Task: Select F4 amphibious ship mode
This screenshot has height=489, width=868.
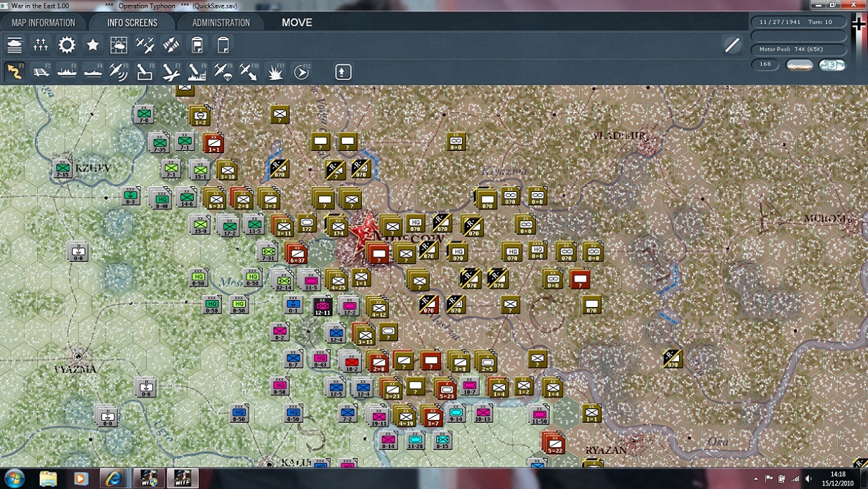Action: (93, 71)
